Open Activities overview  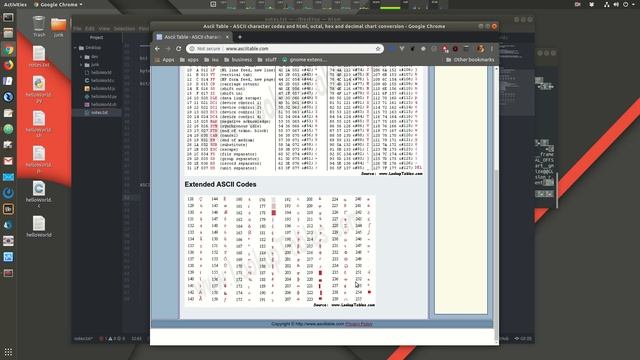click(15, 4)
